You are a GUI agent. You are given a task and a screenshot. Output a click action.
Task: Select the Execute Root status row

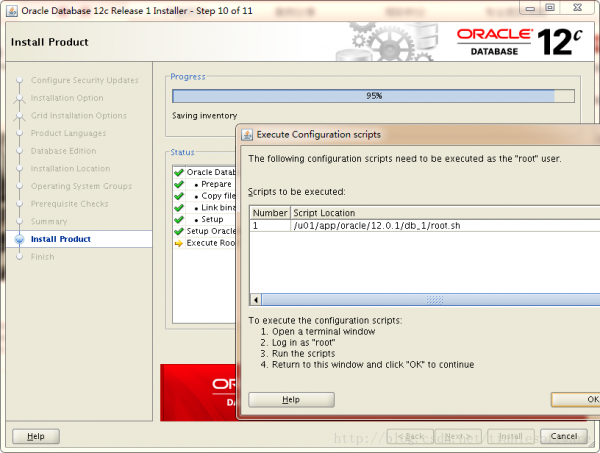coord(205,243)
